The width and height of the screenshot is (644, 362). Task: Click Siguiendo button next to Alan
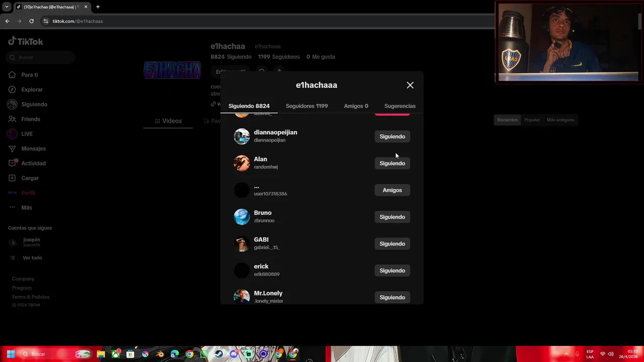click(x=392, y=163)
